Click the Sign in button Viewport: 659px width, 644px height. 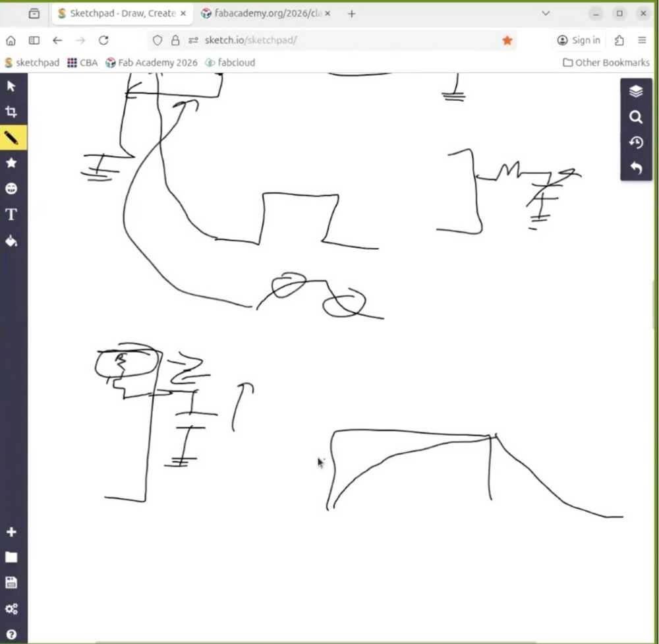pos(579,40)
